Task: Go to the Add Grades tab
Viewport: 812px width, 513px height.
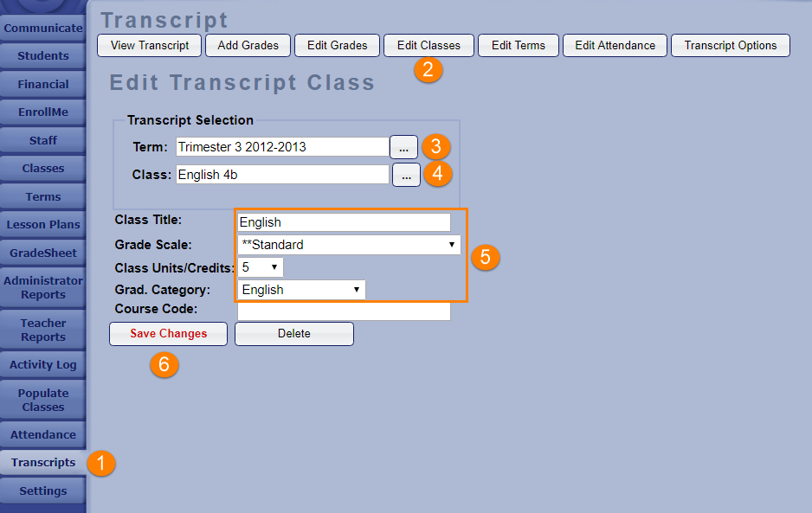Action: coord(248,45)
